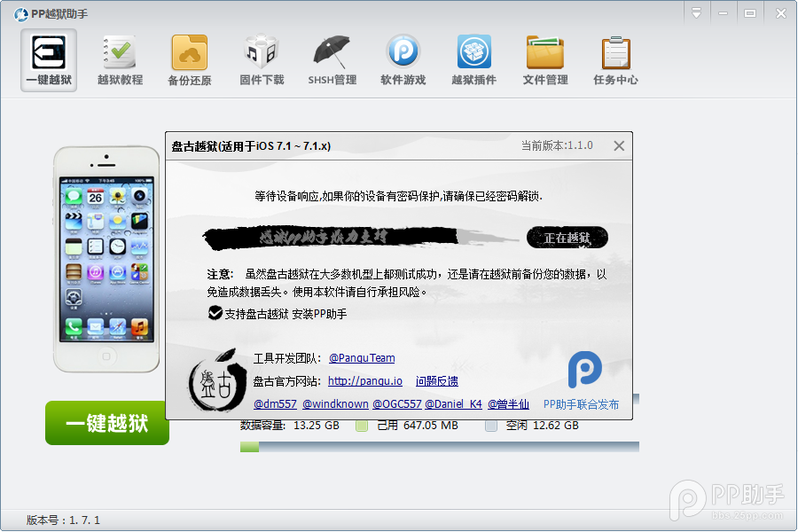Viewport: 798px width, 532px height.
Task: Open the 固件下载 firmware download icon
Action: (x=261, y=59)
